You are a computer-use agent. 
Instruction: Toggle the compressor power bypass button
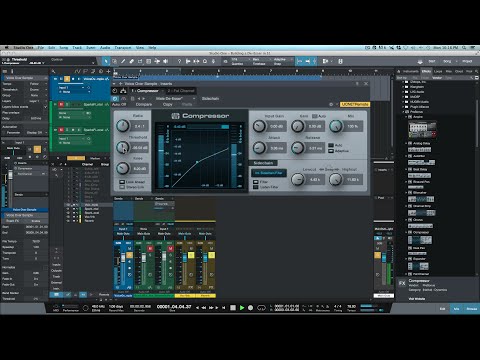[115, 99]
